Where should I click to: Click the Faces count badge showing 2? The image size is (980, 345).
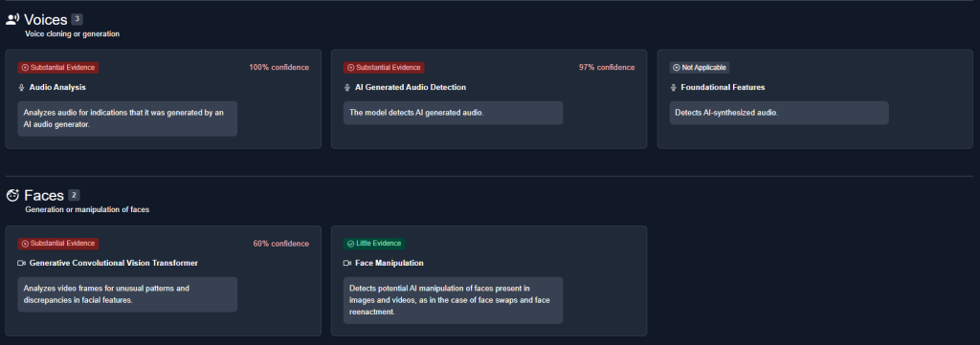pyautogui.click(x=74, y=195)
